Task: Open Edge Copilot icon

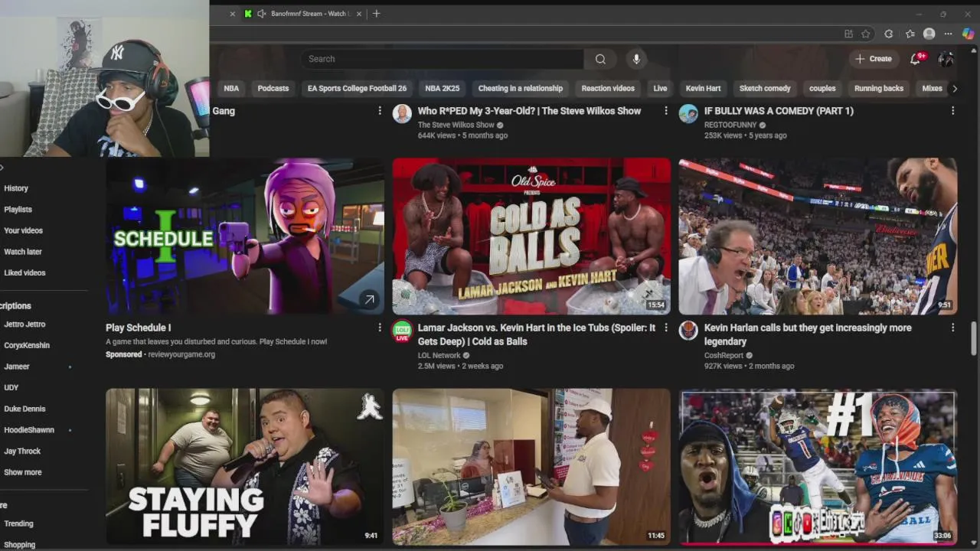Action: (968, 34)
